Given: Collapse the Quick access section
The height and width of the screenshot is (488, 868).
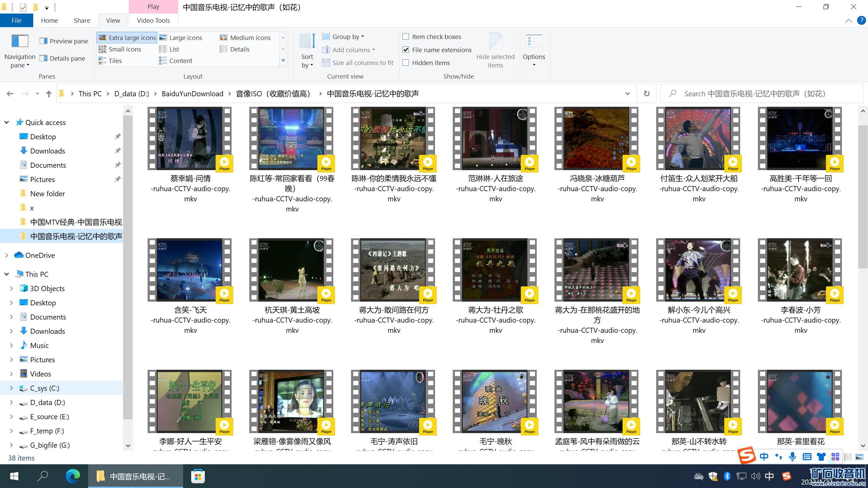Looking at the screenshot, I should coord(6,122).
